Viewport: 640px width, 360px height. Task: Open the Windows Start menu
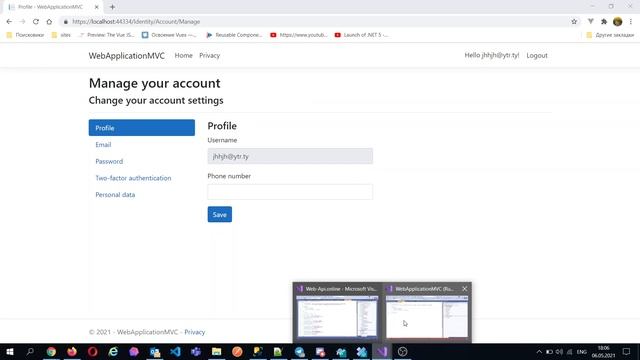(x=10, y=351)
